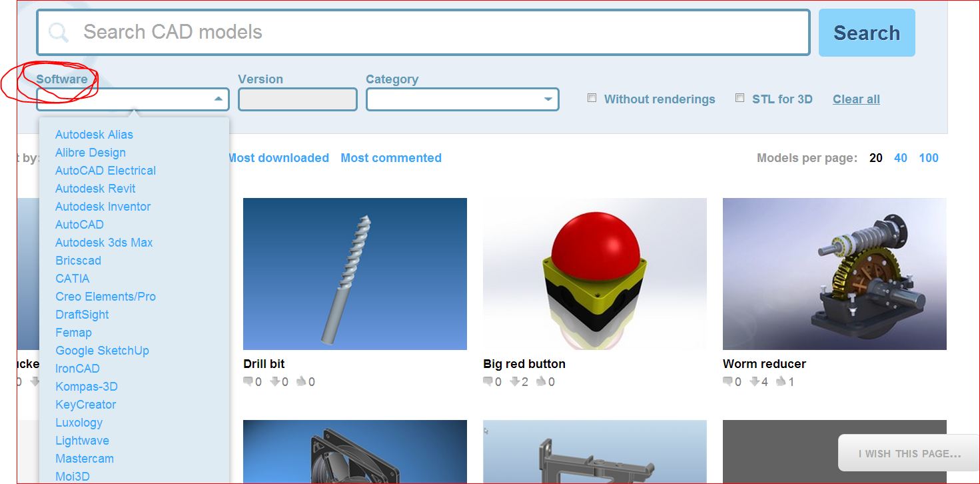
Task: Open the Worm reducer thumbnail
Action: pyautogui.click(x=835, y=274)
